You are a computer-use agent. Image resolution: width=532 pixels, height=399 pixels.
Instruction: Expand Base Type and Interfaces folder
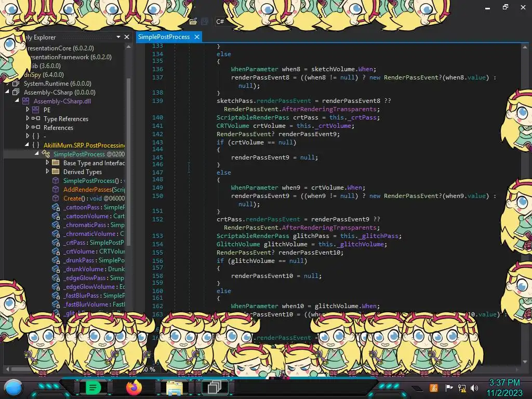point(47,162)
